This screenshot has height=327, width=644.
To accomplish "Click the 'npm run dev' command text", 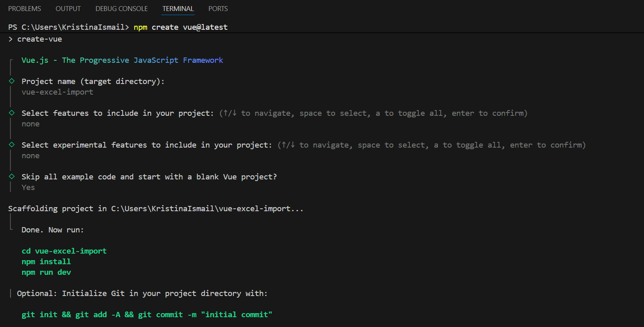I will coord(46,272).
